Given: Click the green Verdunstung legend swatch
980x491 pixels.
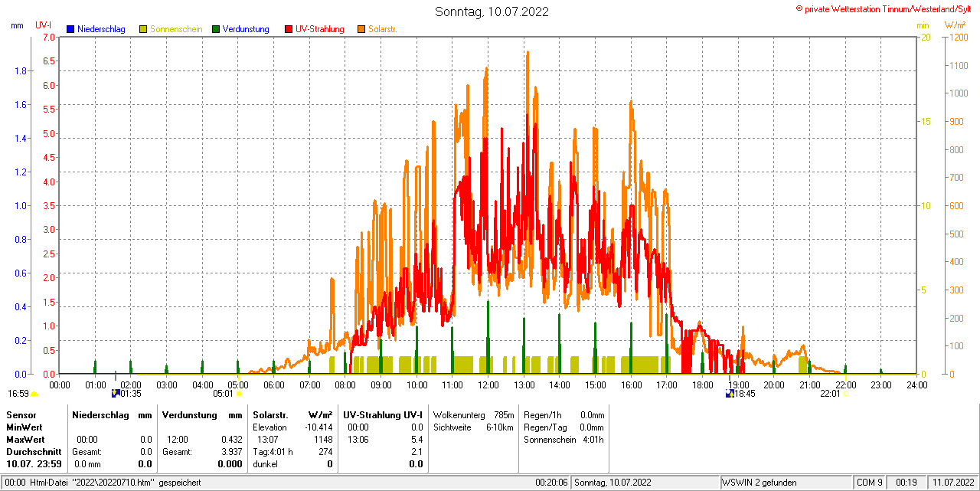Looking at the screenshot, I should click(216, 29).
